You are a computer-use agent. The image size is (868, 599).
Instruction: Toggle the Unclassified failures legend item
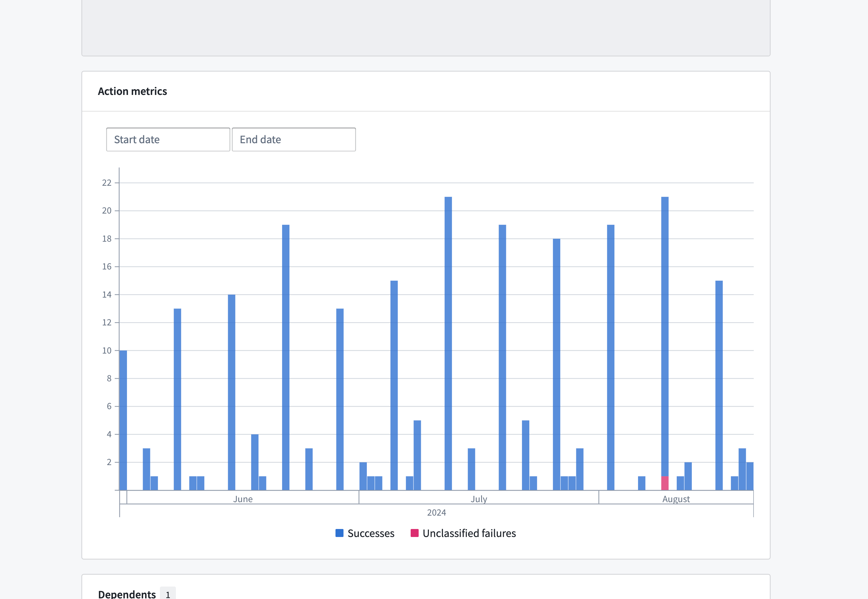[x=463, y=533]
